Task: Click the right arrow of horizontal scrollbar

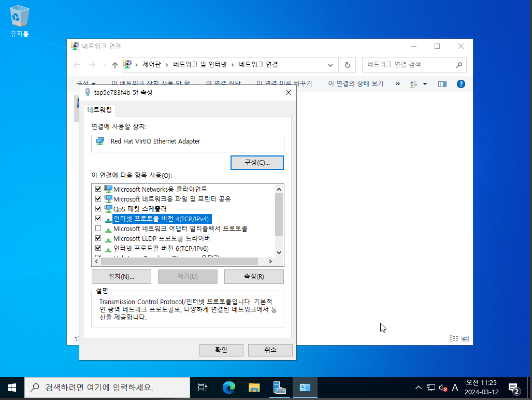Action: pyautogui.click(x=270, y=261)
